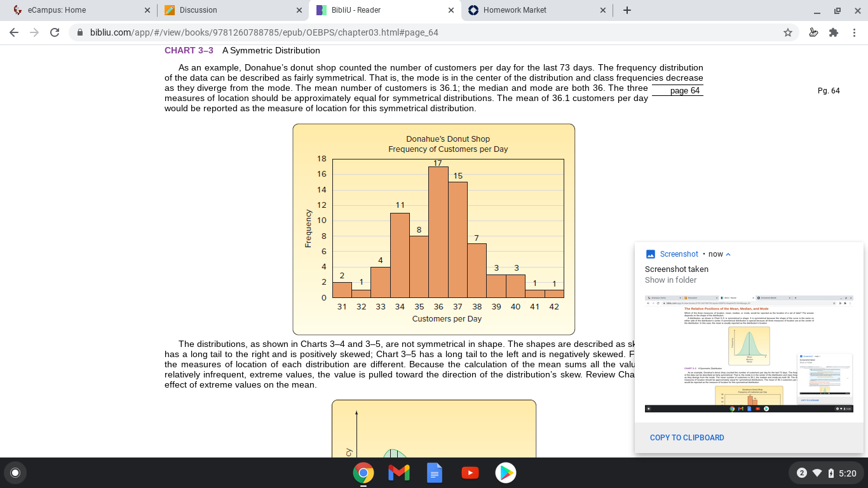Screen dimensions: 868x488
Task: Click the bibliu.com address bar
Action: [424, 32]
